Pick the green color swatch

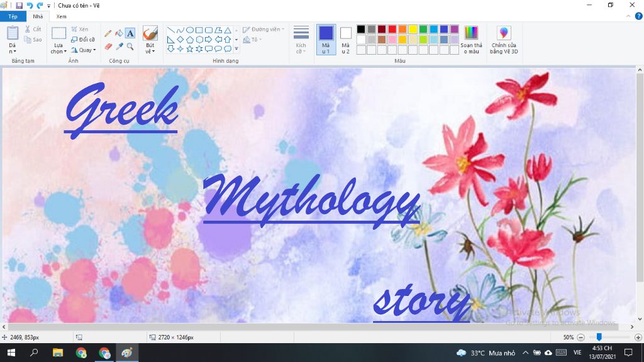(x=423, y=29)
